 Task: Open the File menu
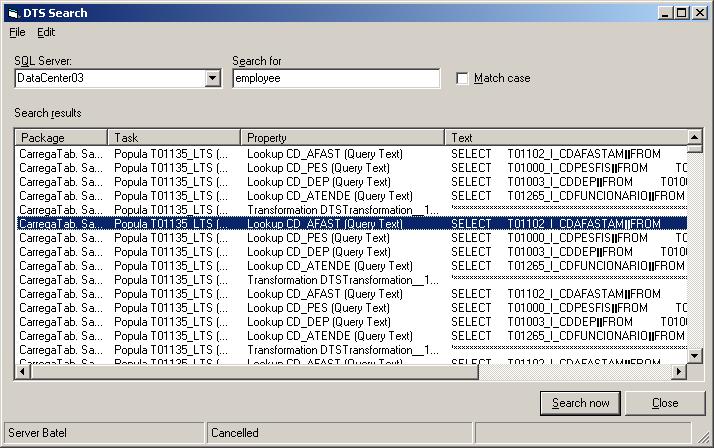(x=17, y=32)
